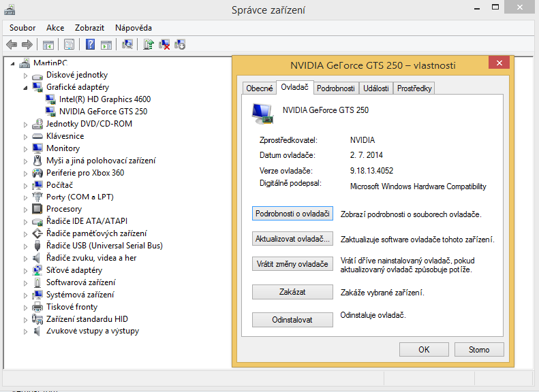Open the Zobrazit menu
This screenshot has height=392, width=539.
(x=89, y=28)
